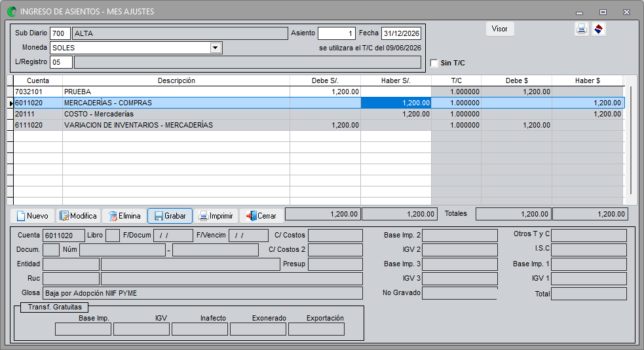Image resolution: width=644 pixels, height=350 pixels.
Task: Click the Docum. type field
Action: pyautogui.click(x=51, y=250)
